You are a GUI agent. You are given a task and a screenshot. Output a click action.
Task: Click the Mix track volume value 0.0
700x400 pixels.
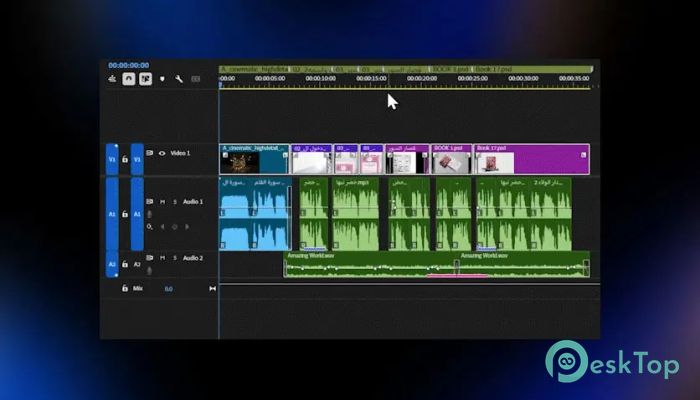coord(168,289)
